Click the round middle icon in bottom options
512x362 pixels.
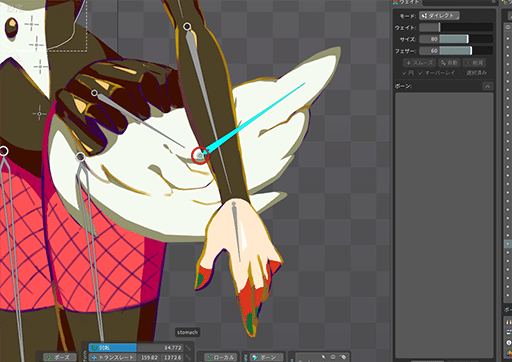pos(333,357)
